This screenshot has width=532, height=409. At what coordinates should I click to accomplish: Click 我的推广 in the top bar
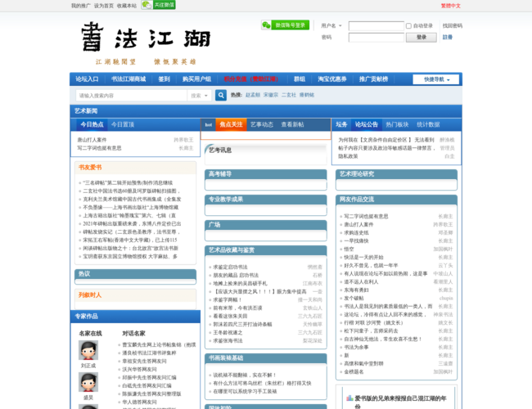click(x=81, y=6)
